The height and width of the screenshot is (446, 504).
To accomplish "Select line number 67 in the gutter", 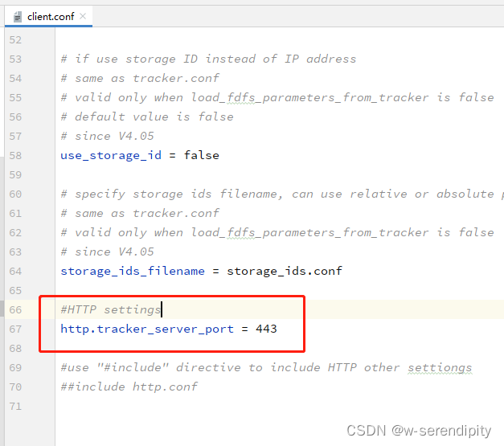I will click(x=16, y=329).
